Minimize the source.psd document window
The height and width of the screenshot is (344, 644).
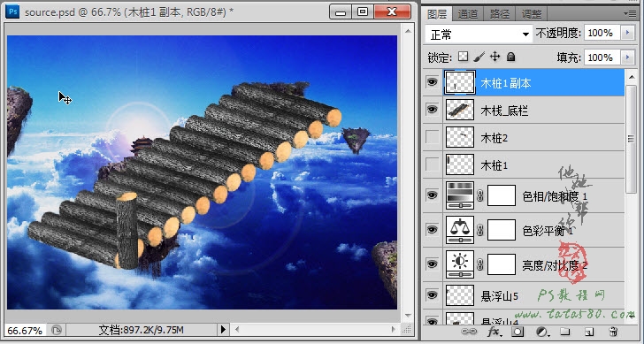pos(341,11)
